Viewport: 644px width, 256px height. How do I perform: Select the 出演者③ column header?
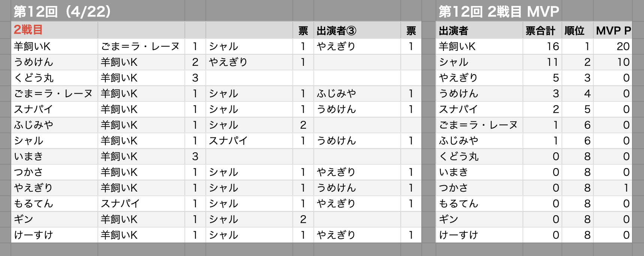coord(357,30)
